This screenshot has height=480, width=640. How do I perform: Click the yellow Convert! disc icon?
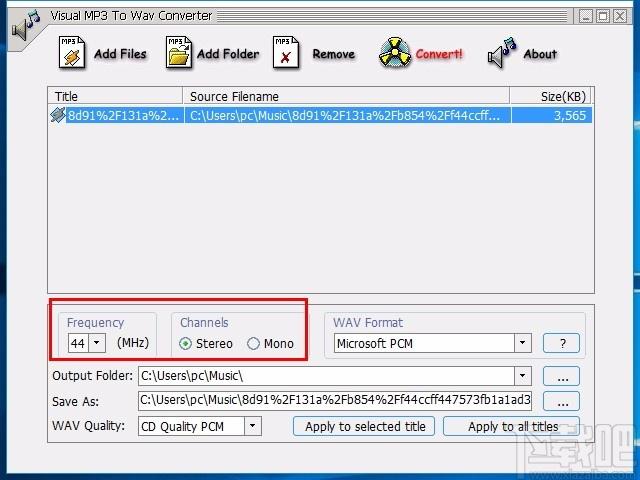394,52
